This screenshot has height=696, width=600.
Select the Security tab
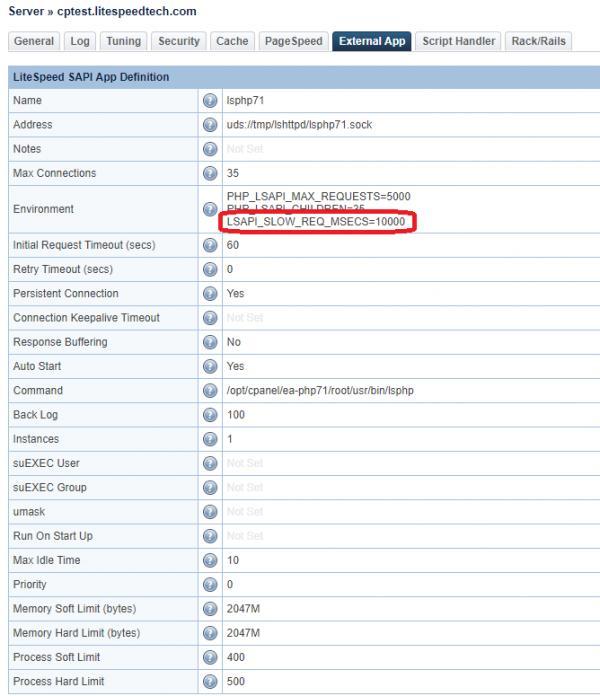pos(179,41)
